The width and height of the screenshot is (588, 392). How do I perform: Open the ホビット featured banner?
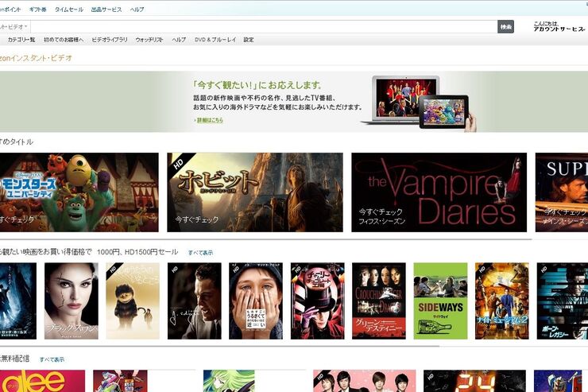(255, 192)
